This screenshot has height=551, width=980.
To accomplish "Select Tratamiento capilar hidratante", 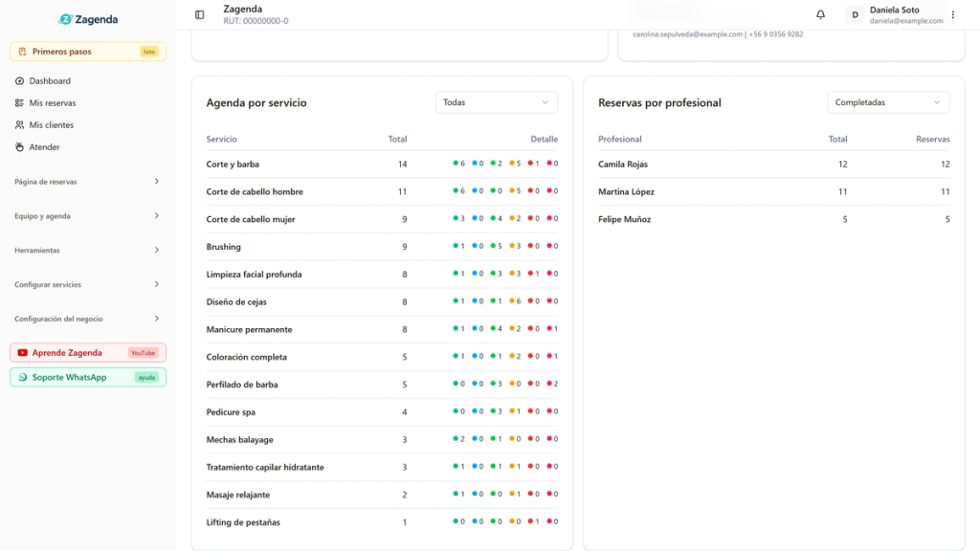I will point(382,467).
